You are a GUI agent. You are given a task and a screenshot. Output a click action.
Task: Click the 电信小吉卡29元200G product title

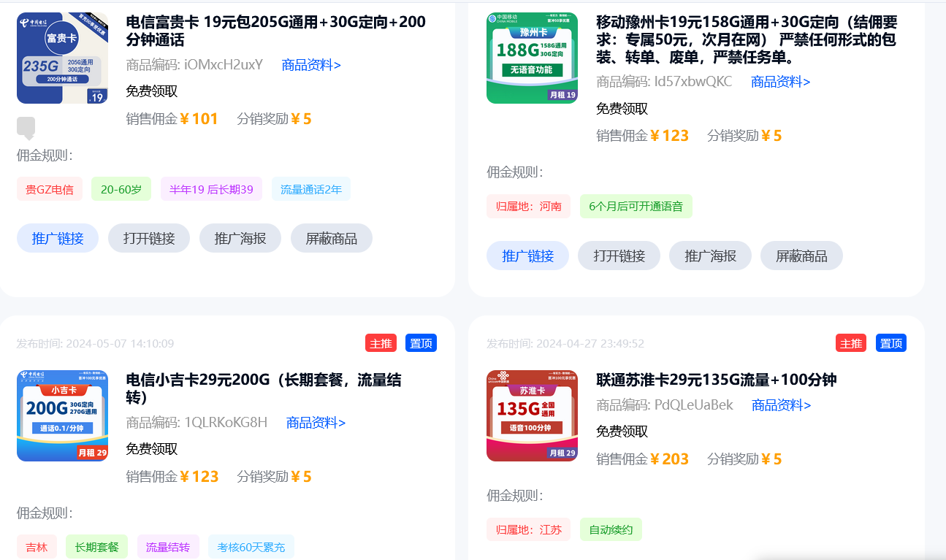pos(264,388)
